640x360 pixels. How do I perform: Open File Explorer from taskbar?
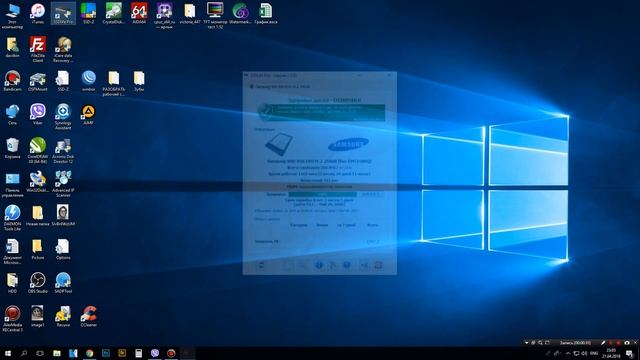[57, 353]
